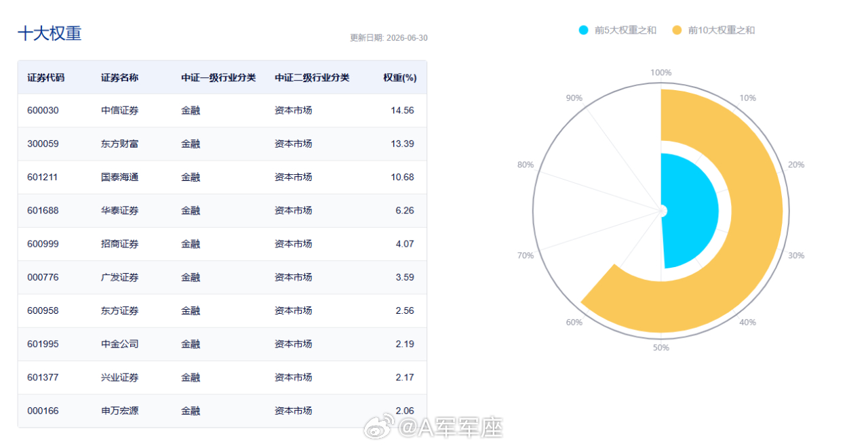Select 东方财富 in the name column
The width and height of the screenshot is (868, 448).
[x=119, y=144]
